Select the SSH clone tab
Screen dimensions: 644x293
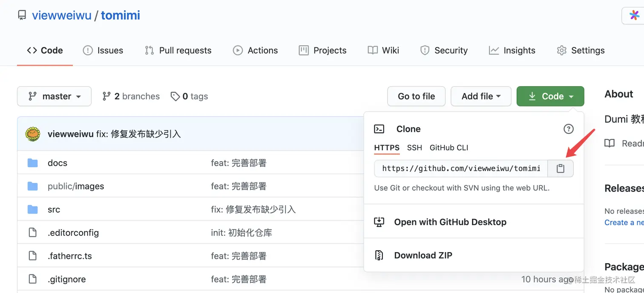click(x=414, y=148)
